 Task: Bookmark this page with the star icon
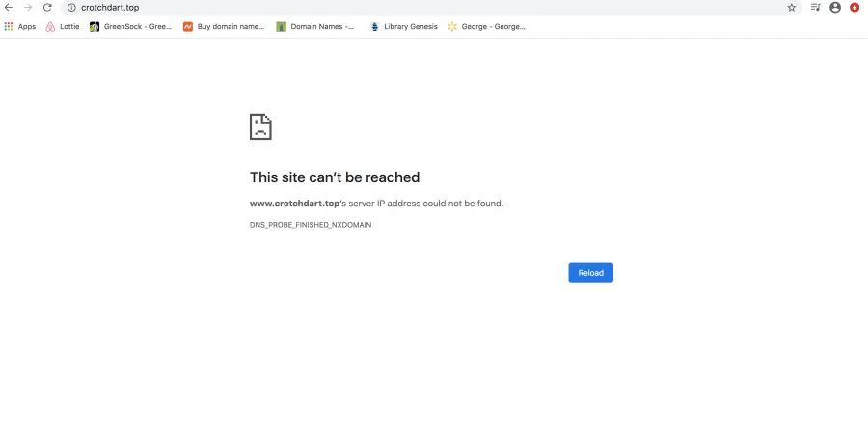tap(792, 7)
